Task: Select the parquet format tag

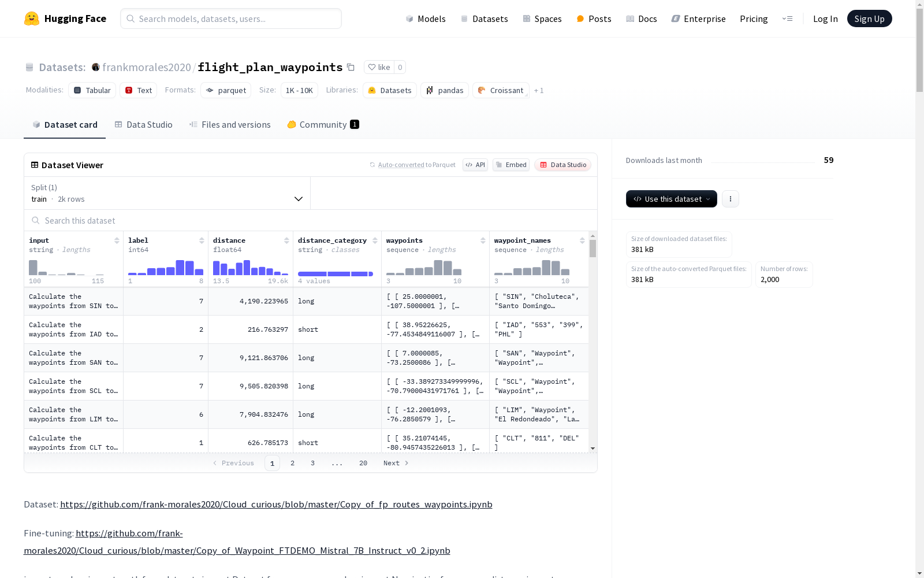Action: click(226, 90)
